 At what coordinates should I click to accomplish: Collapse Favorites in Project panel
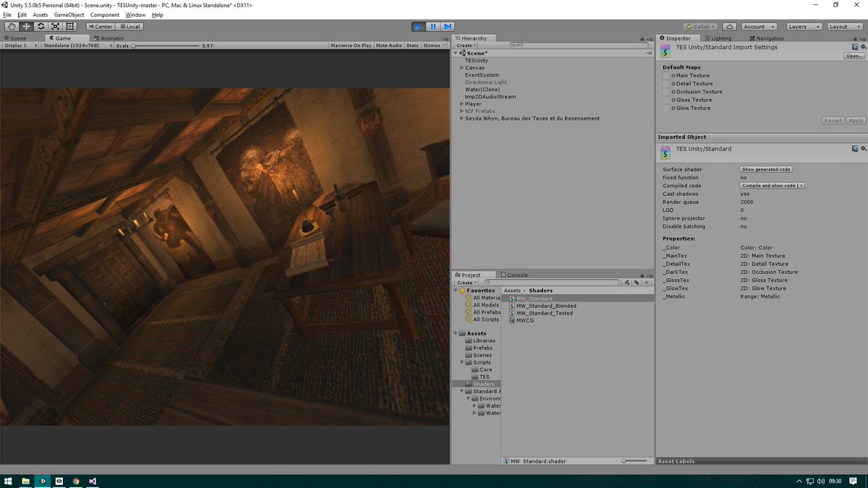[456, 291]
